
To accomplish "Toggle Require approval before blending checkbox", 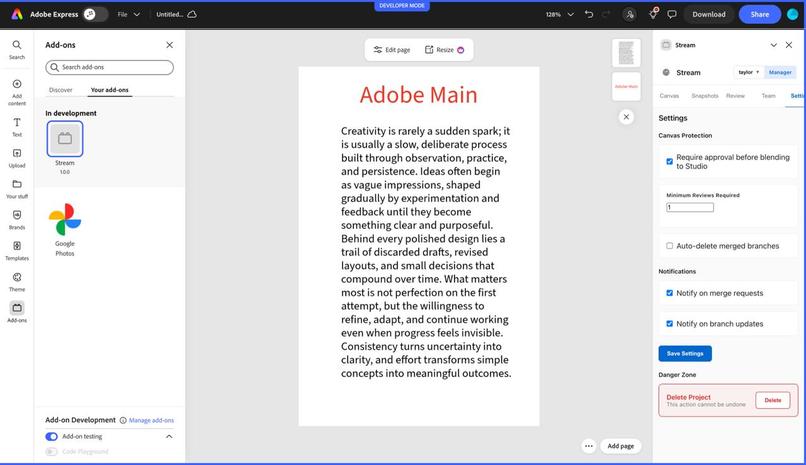I will (x=669, y=161).
